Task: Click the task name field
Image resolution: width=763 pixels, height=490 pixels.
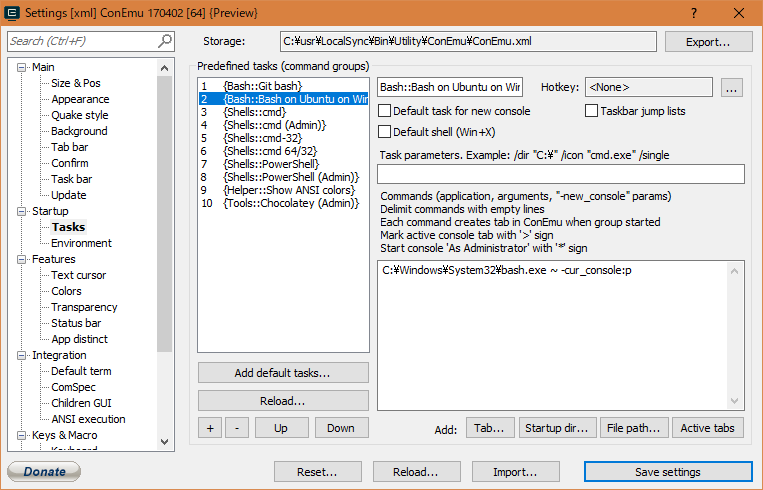Action: [450, 88]
